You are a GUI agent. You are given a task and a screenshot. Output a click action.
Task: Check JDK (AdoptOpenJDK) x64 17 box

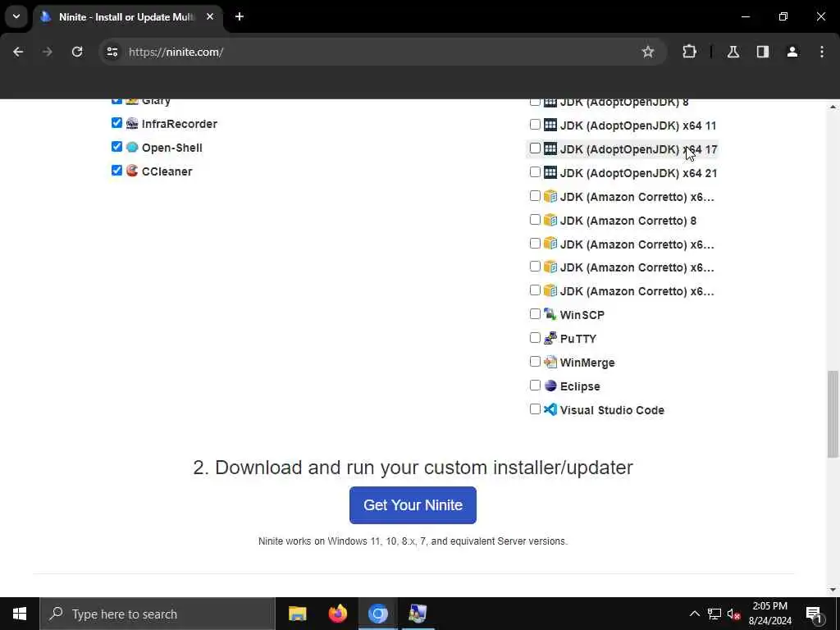tap(535, 148)
